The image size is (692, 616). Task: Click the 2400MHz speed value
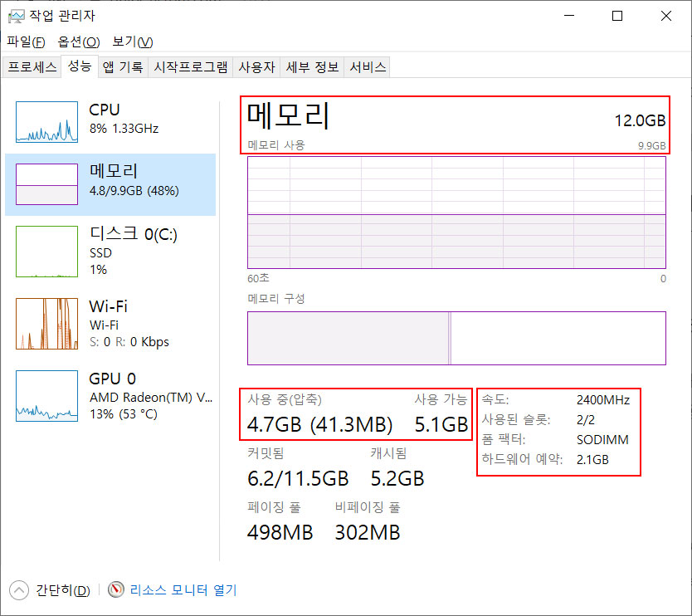(x=603, y=400)
